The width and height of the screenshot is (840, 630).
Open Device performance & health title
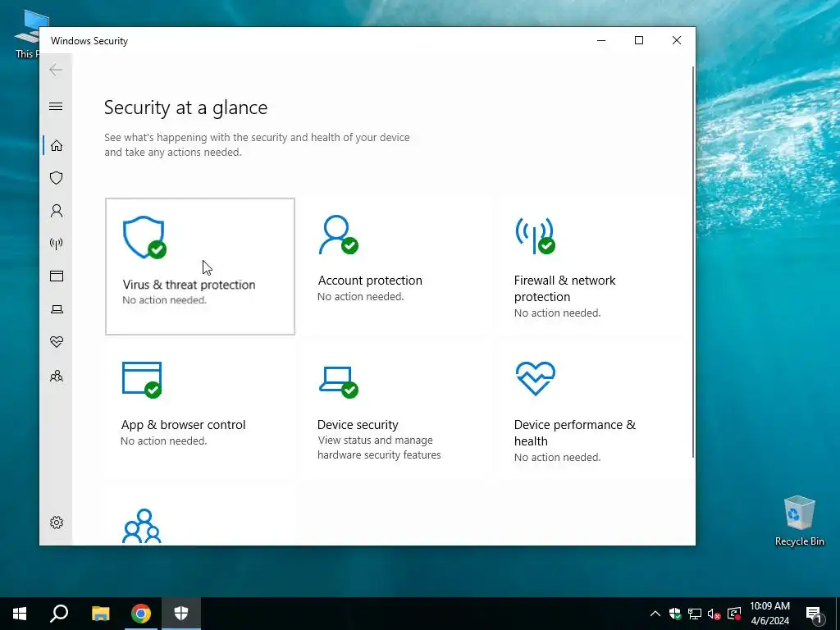pyautogui.click(x=575, y=433)
